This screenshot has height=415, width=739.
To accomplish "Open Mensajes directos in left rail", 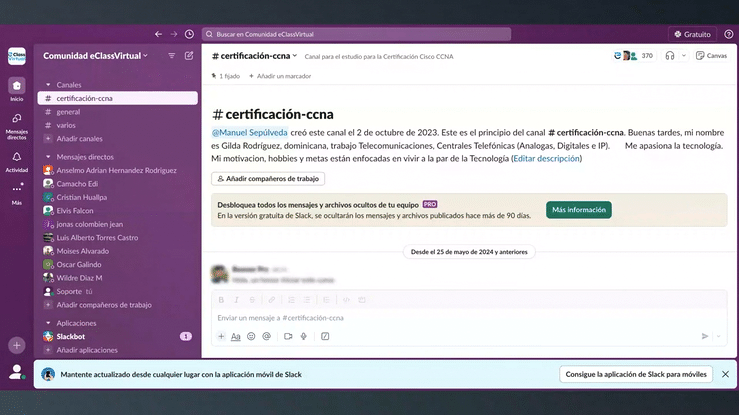I will point(16,127).
